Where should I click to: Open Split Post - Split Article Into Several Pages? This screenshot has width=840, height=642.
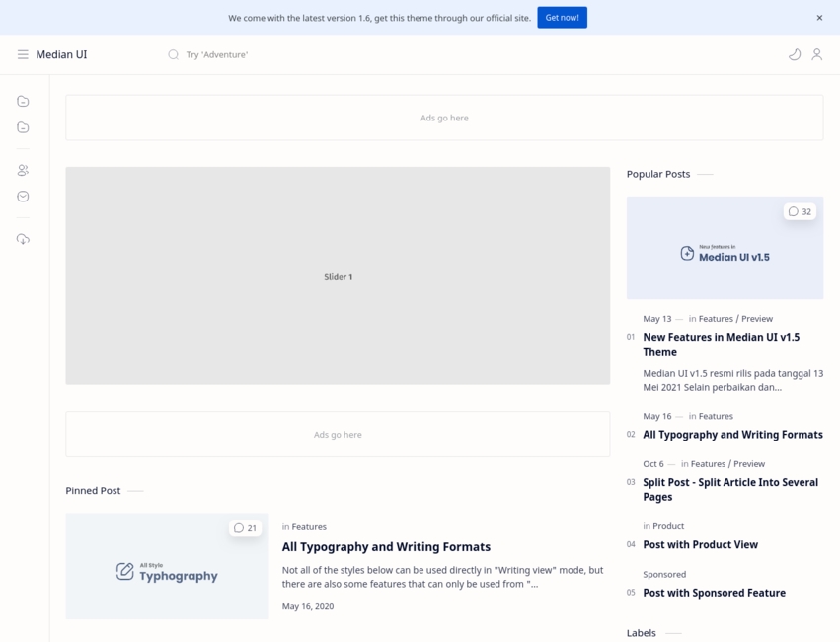(x=730, y=489)
